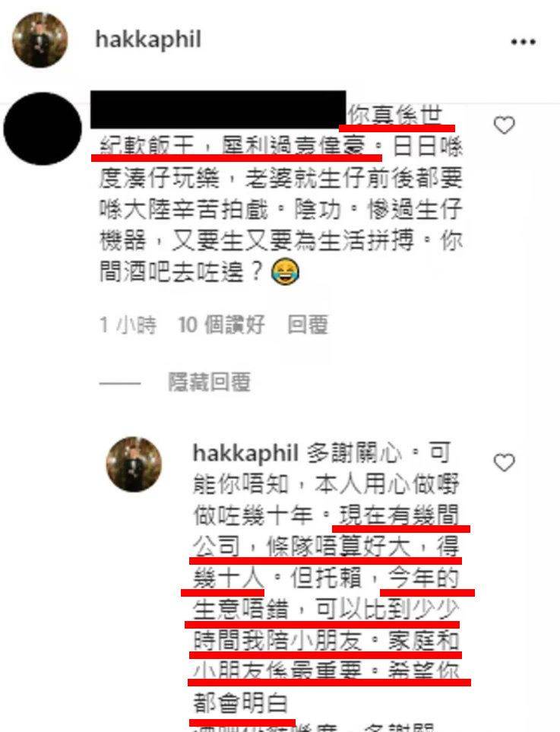Select the reply line 都會明白

pyautogui.click(x=241, y=704)
